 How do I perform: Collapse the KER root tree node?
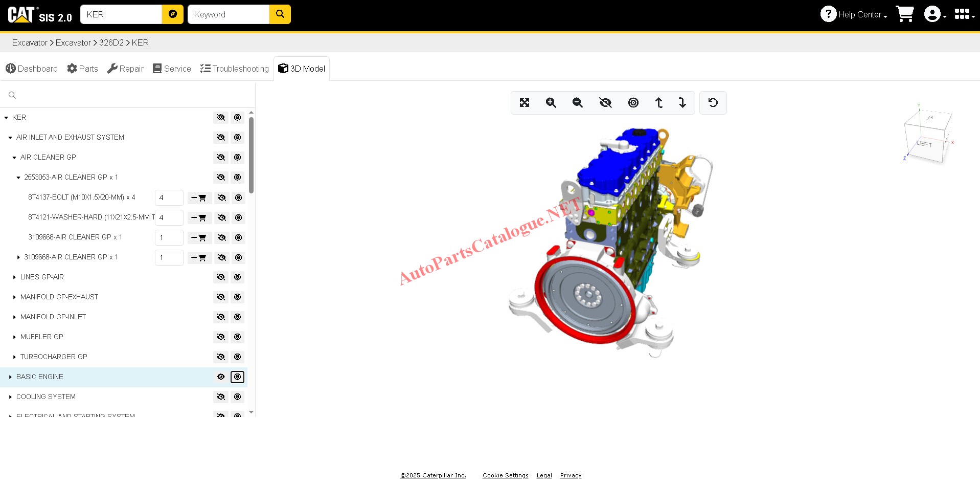point(6,118)
